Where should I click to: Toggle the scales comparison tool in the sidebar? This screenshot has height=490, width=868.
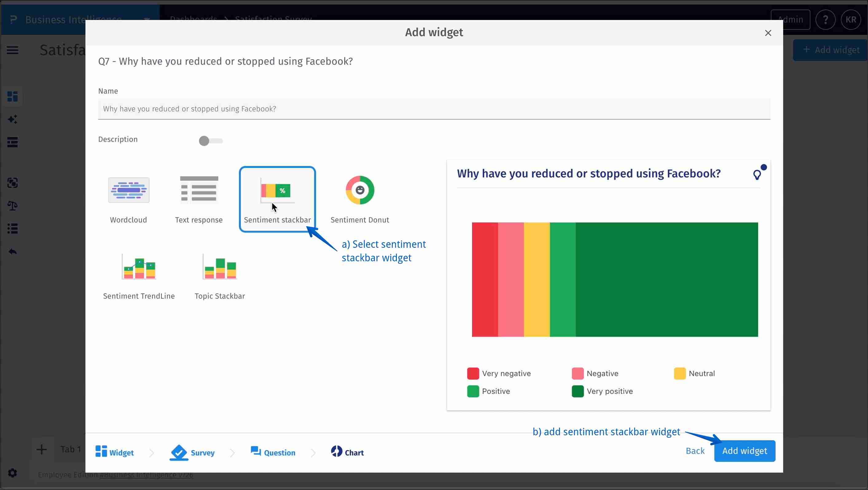[x=13, y=205]
